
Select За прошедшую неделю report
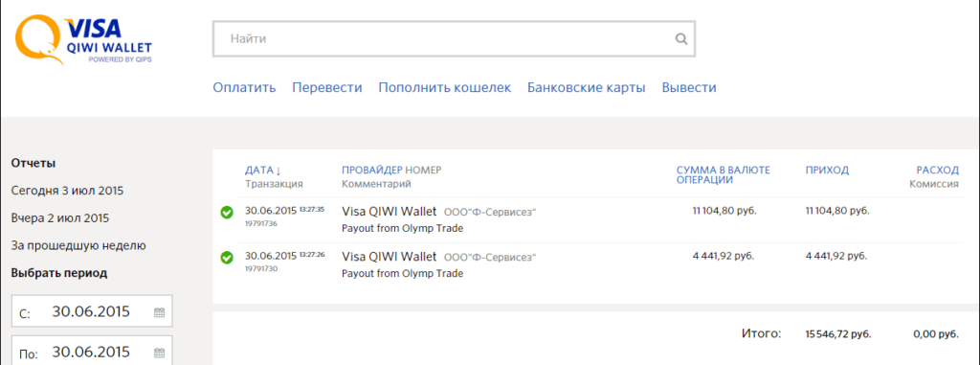(78, 246)
